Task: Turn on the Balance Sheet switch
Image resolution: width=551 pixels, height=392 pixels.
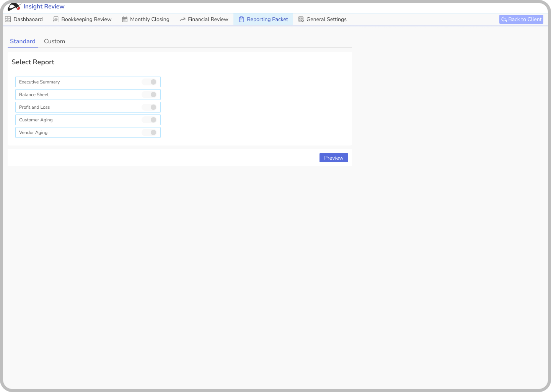Action: click(x=149, y=95)
